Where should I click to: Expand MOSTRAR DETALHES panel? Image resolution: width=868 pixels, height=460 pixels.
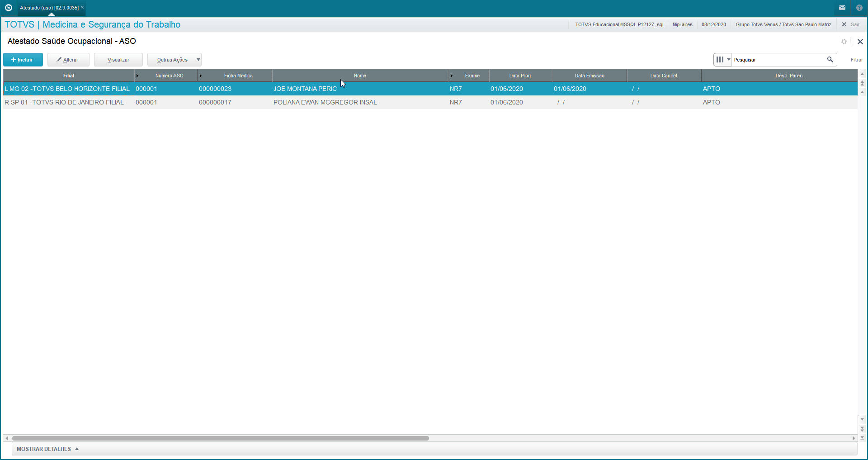point(47,449)
